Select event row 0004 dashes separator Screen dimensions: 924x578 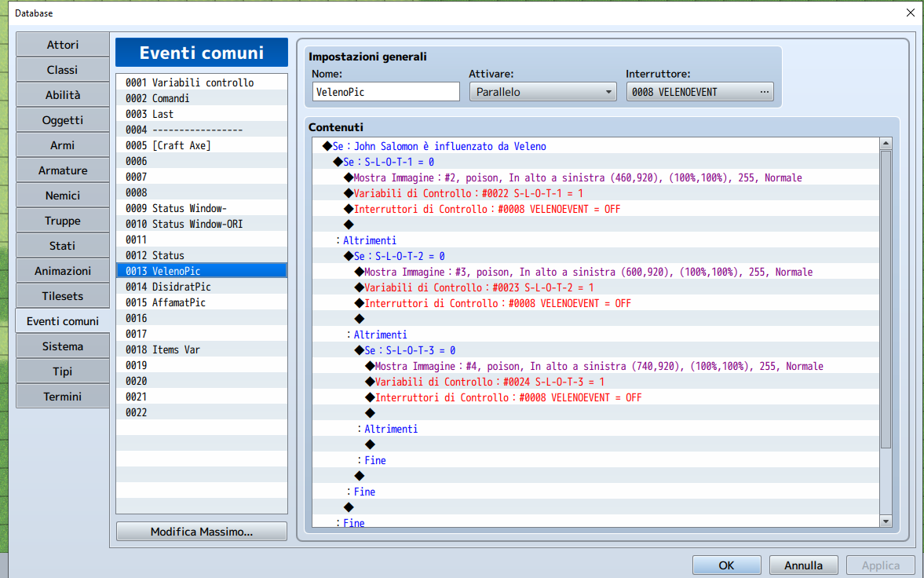pyautogui.click(x=202, y=130)
